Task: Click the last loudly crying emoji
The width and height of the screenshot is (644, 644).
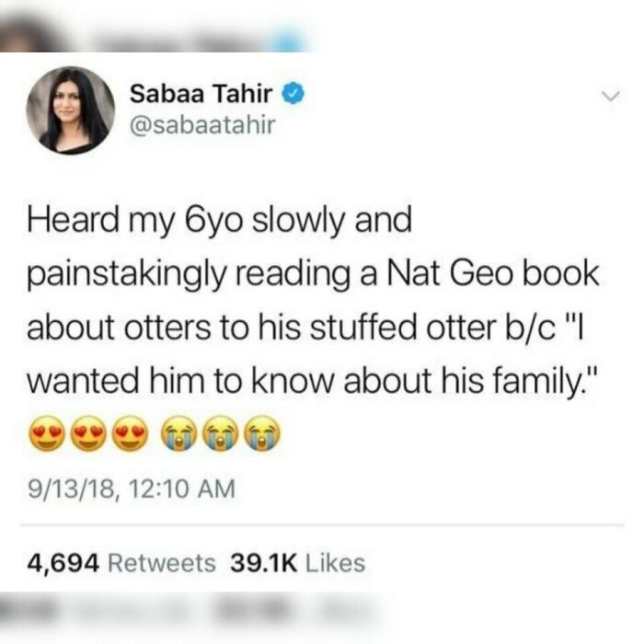Action: point(262,434)
